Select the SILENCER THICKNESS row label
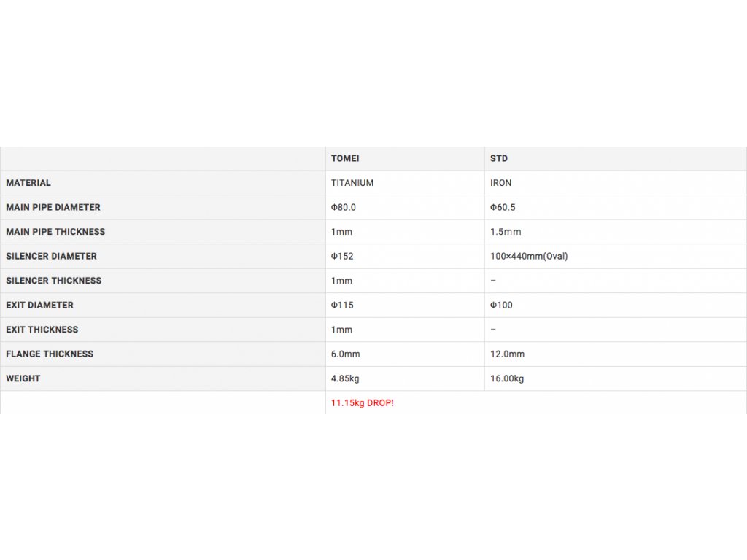This screenshot has height=560, width=747. click(x=54, y=281)
